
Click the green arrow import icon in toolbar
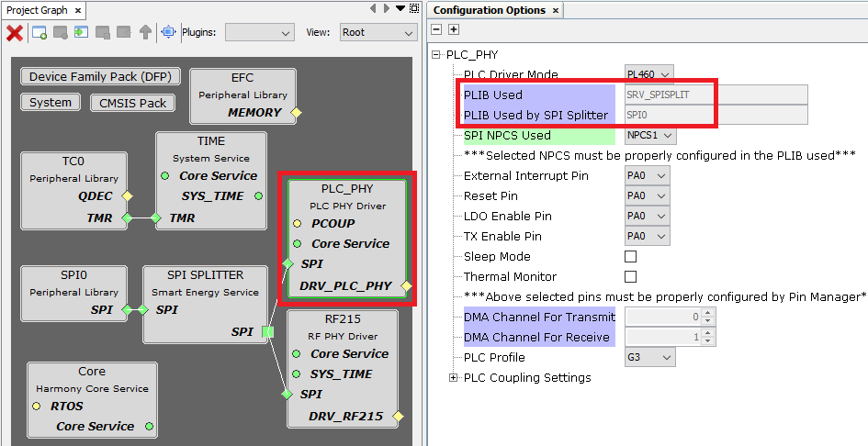click(x=81, y=33)
